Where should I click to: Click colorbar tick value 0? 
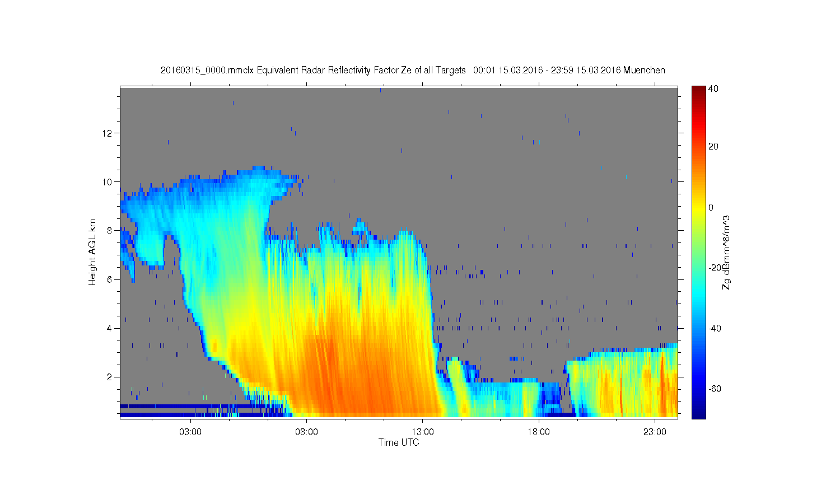711,207
